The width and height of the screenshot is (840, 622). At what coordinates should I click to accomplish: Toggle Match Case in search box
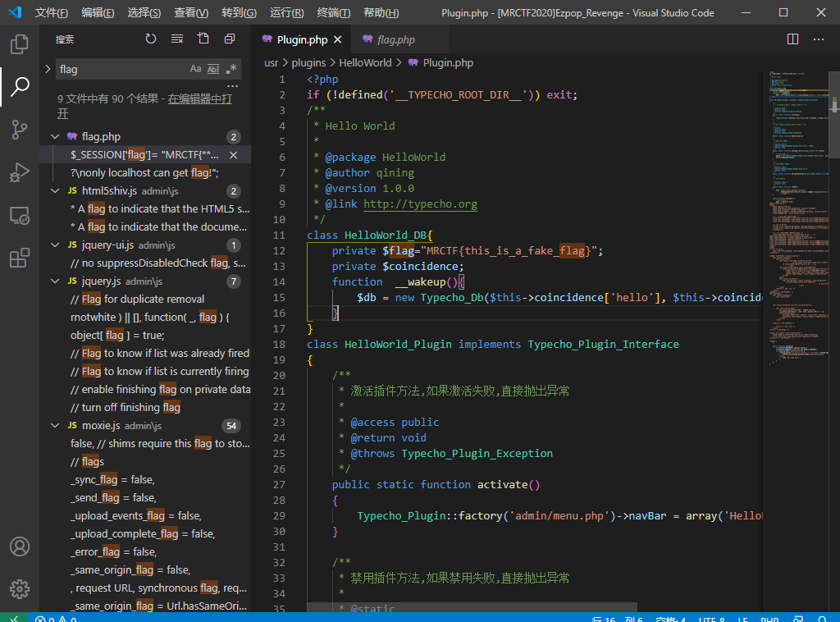tap(195, 69)
